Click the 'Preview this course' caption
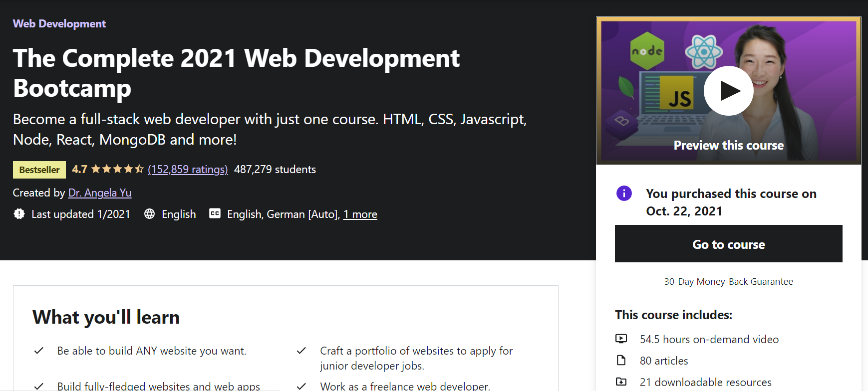868x391 pixels. coord(728,145)
